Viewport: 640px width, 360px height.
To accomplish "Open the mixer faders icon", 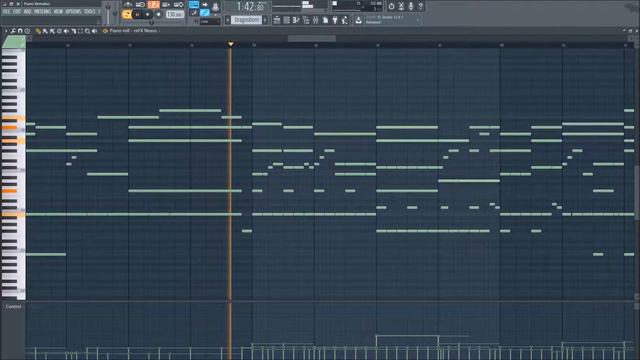I will coord(316,20).
